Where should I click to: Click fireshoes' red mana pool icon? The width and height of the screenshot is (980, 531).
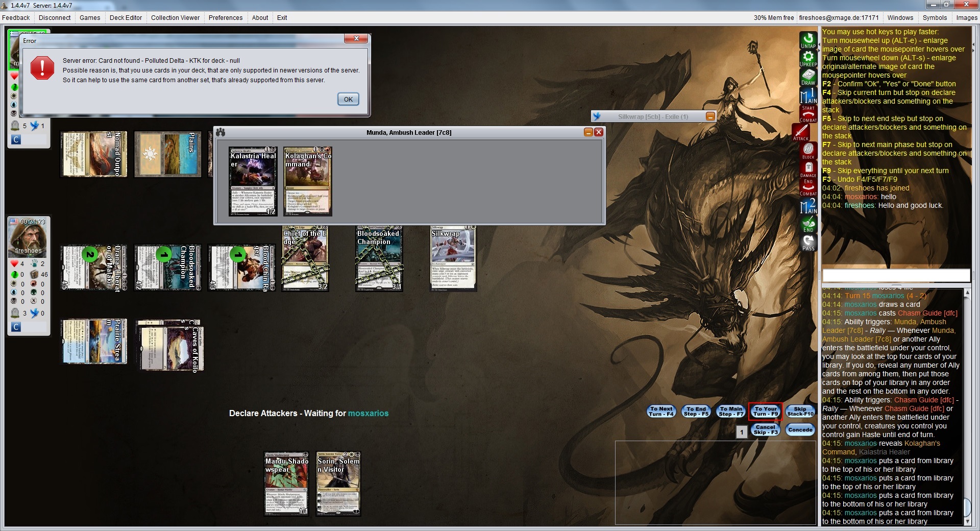pos(34,284)
